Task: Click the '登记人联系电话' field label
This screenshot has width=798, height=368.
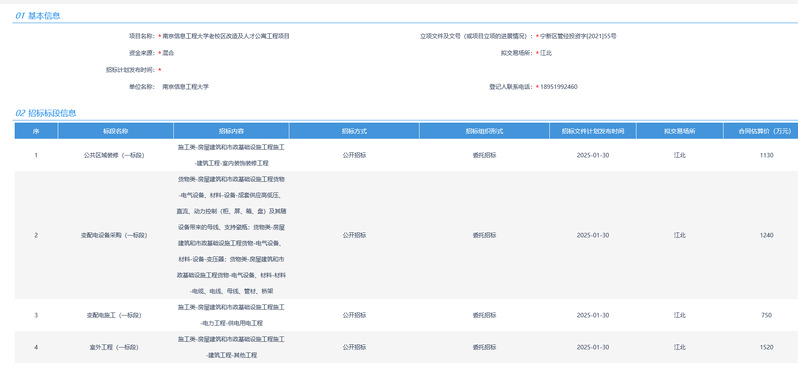Action: tap(510, 87)
